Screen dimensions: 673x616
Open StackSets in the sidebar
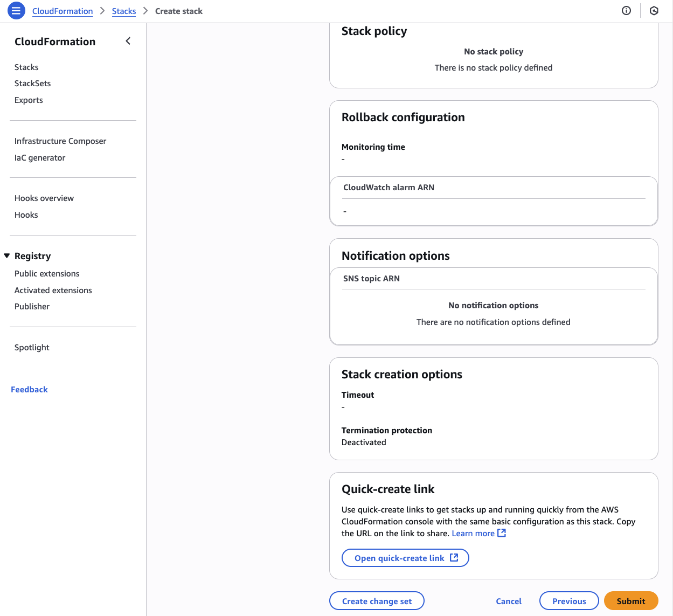click(33, 84)
